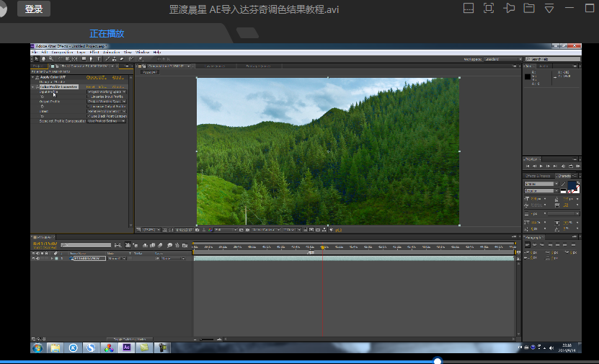599x364 pixels.
Task: Open the Intent dropdown
Action: (107, 111)
